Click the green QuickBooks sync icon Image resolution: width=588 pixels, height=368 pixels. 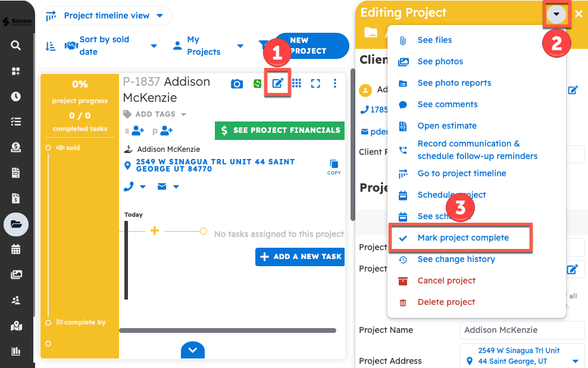[257, 83]
